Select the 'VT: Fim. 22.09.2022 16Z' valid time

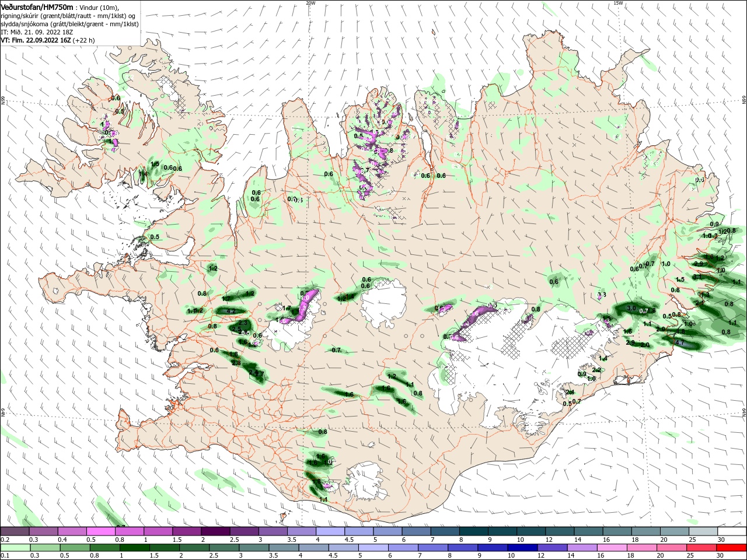coord(36,40)
